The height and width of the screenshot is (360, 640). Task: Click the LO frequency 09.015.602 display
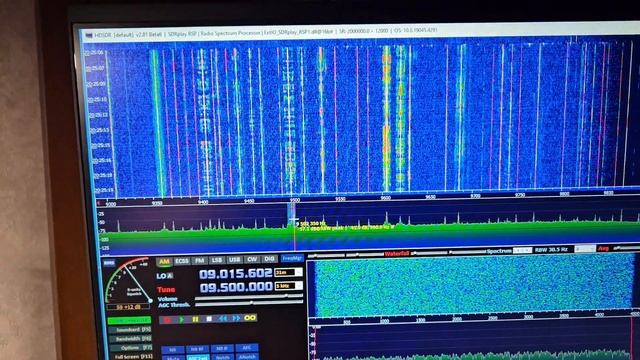point(236,273)
